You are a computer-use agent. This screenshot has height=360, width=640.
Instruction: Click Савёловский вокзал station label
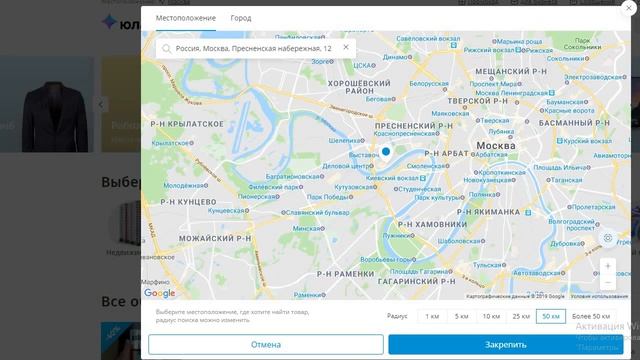click(x=427, y=39)
